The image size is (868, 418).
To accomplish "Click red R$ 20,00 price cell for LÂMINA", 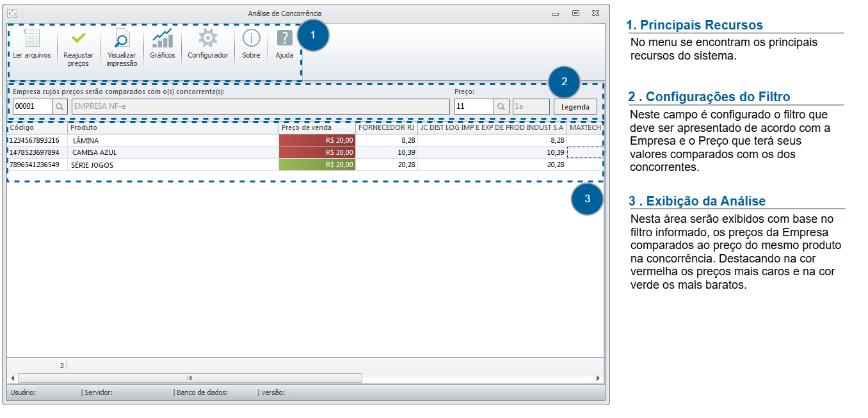I will click(x=317, y=140).
